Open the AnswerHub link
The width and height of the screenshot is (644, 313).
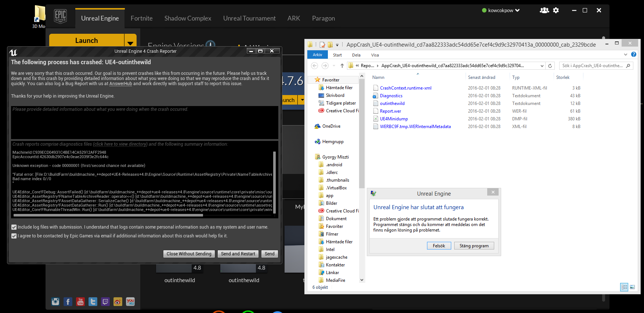pyautogui.click(x=121, y=84)
